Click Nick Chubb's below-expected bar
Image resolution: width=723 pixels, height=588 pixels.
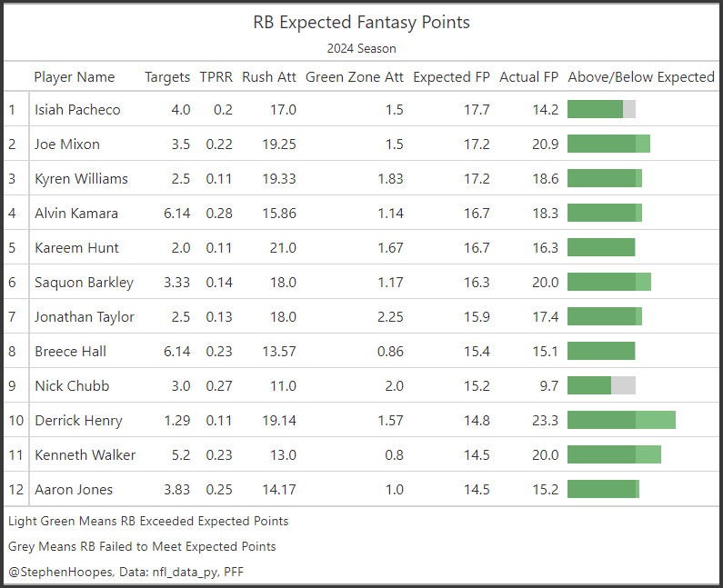coord(601,385)
